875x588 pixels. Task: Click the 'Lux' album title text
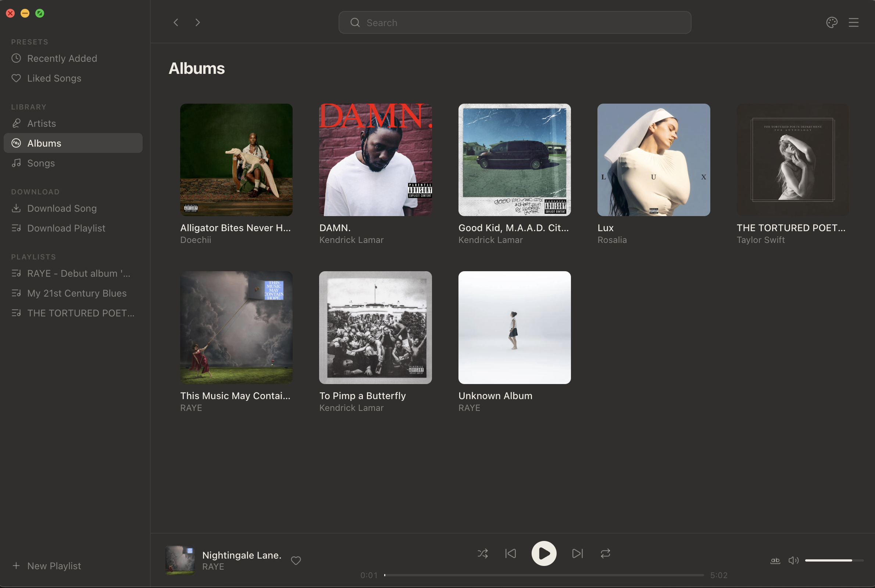click(606, 227)
